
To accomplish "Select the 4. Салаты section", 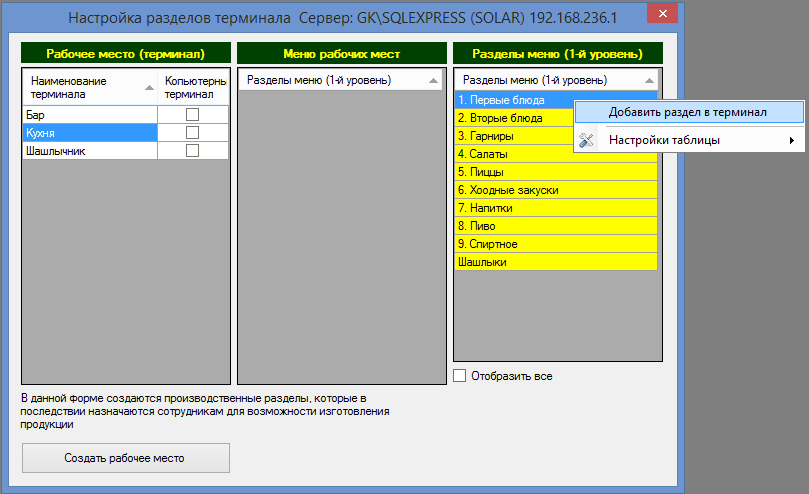I will pyautogui.click(x=556, y=154).
